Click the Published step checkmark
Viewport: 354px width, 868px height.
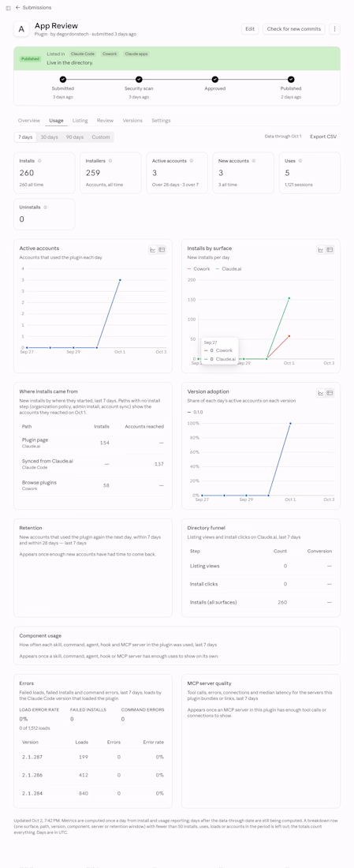coord(291,80)
